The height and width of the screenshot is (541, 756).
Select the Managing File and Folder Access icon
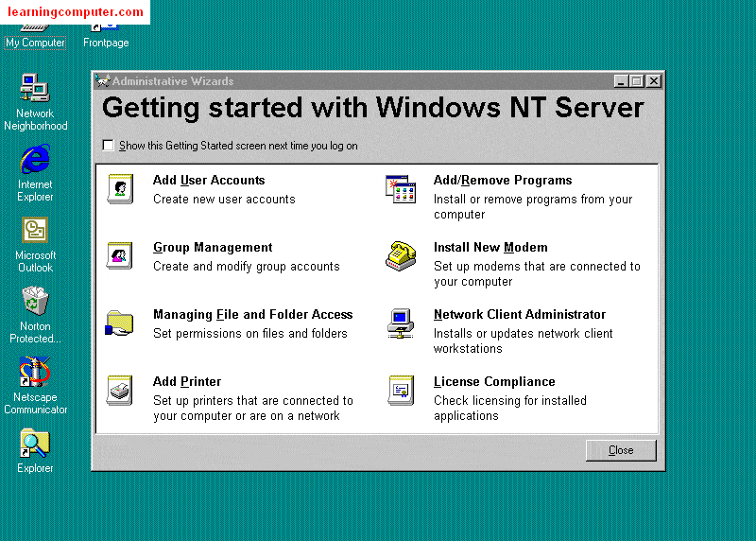pyautogui.click(x=120, y=323)
